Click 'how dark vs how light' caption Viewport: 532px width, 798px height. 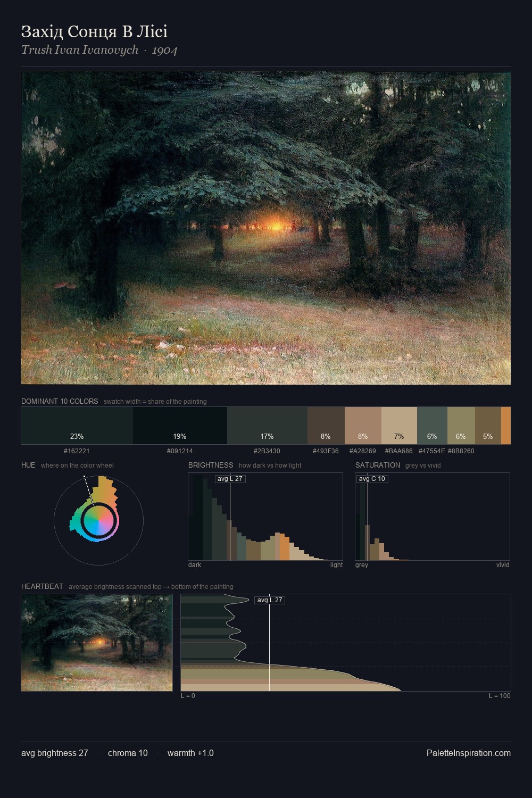270,465
